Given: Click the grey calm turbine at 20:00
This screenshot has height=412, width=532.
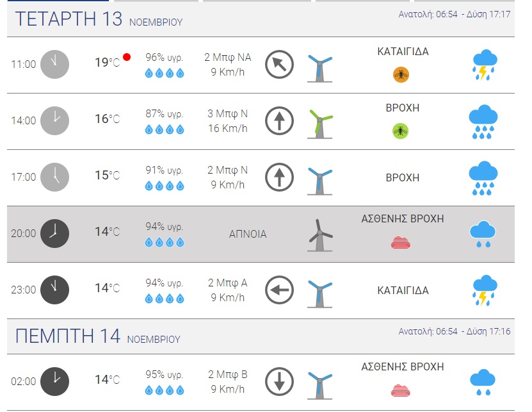Looking at the screenshot, I should click(x=320, y=235).
